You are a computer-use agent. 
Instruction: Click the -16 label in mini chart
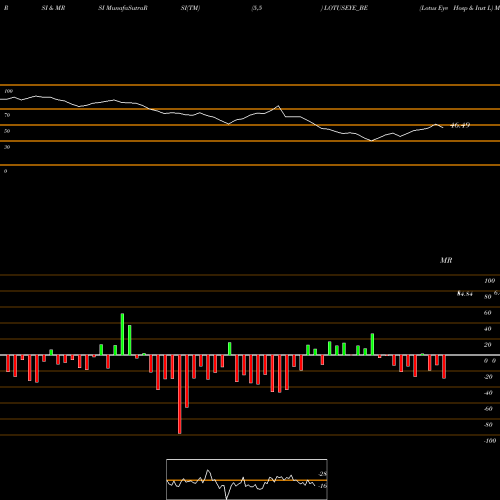(323, 486)
